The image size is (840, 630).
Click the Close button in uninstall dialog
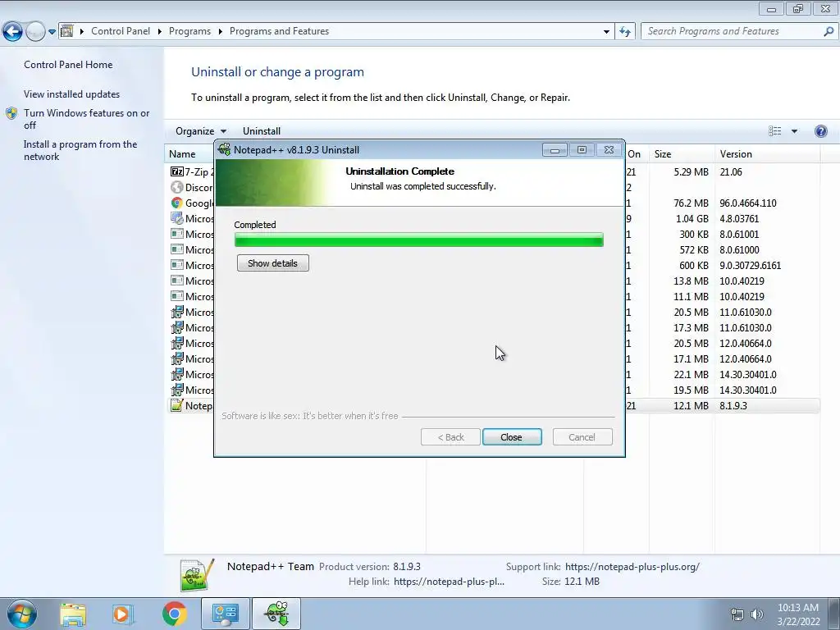(x=512, y=437)
